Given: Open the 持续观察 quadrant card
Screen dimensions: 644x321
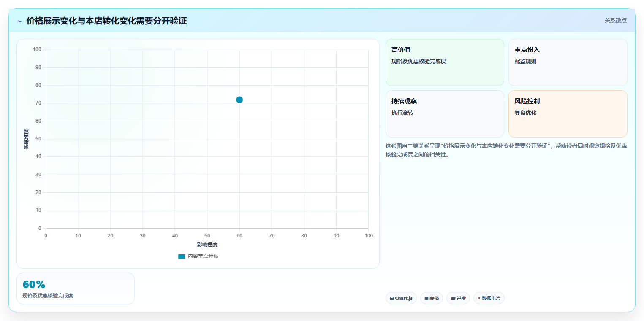Looking at the screenshot, I should click(445, 114).
